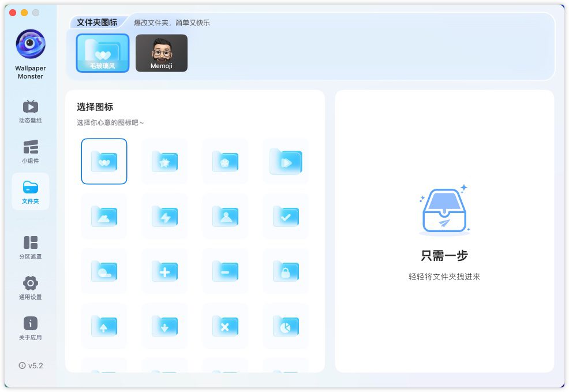This screenshot has height=392, width=569.
Task: Select the X mark folder icon
Action: pos(225,326)
